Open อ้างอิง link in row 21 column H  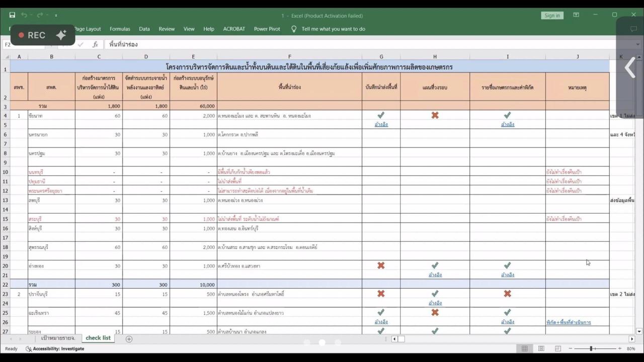[x=435, y=275]
